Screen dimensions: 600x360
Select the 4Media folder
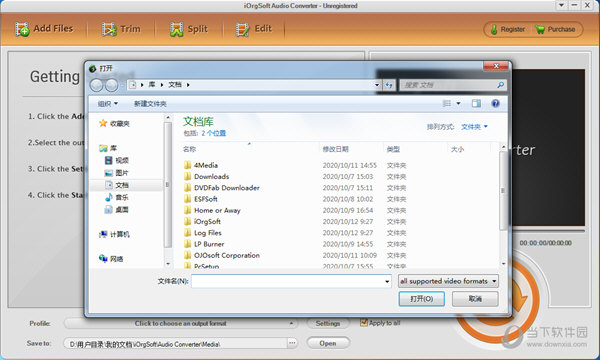click(x=201, y=165)
